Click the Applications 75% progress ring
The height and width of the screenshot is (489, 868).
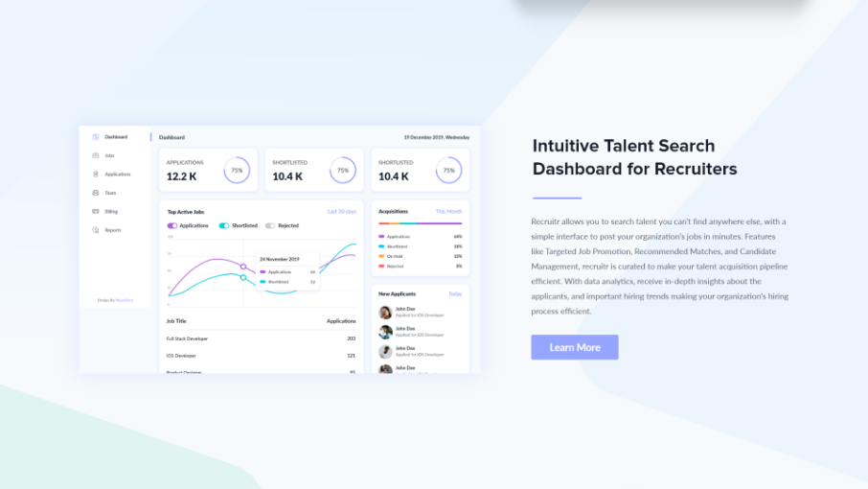pos(237,171)
